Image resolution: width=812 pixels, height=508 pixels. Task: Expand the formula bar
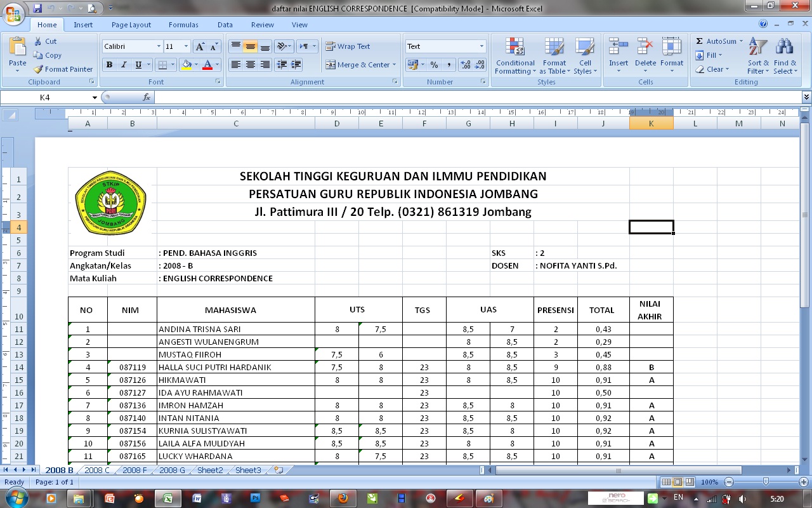806,97
